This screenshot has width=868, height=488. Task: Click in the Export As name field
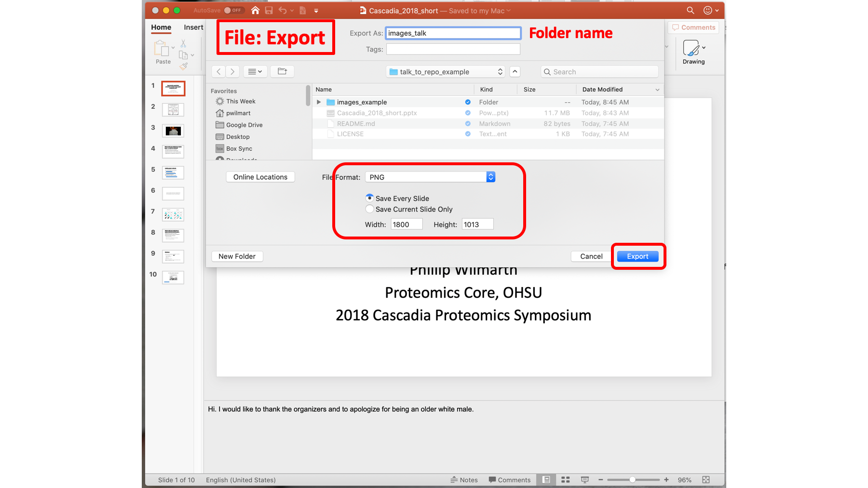pyautogui.click(x=453, y=33)
